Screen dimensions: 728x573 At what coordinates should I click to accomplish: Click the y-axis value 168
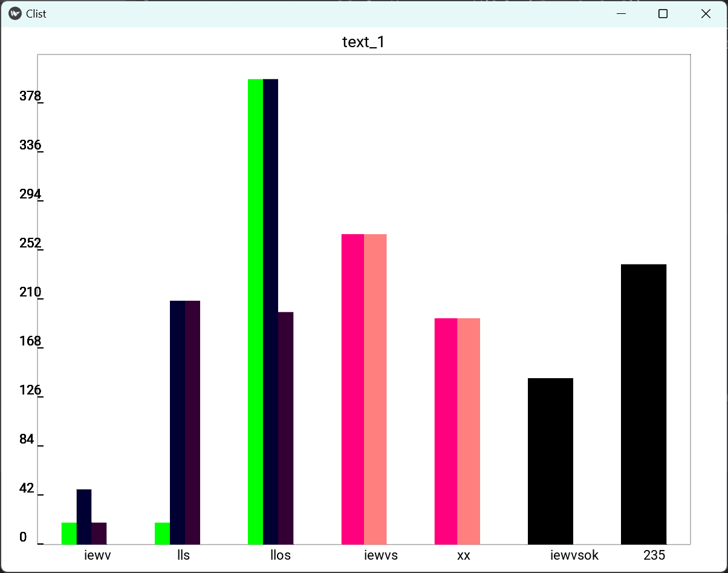pyautogui.click(x=30, y=341)
